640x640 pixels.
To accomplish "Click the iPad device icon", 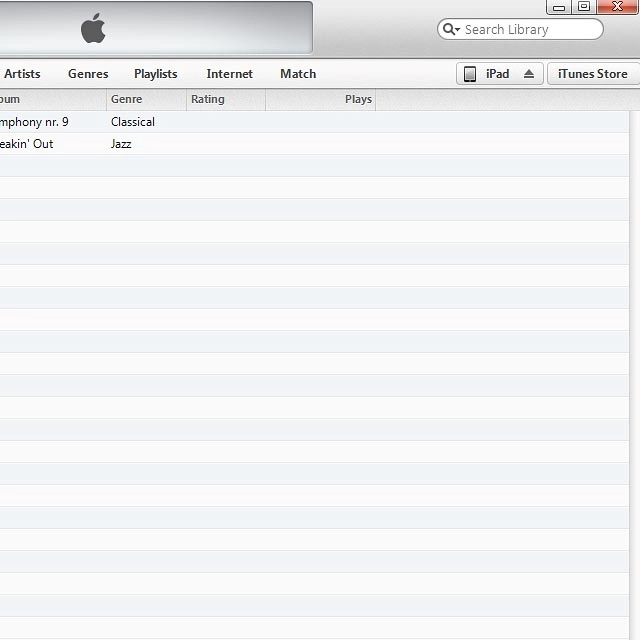I will pyautogui.click(x=470, y=74).
